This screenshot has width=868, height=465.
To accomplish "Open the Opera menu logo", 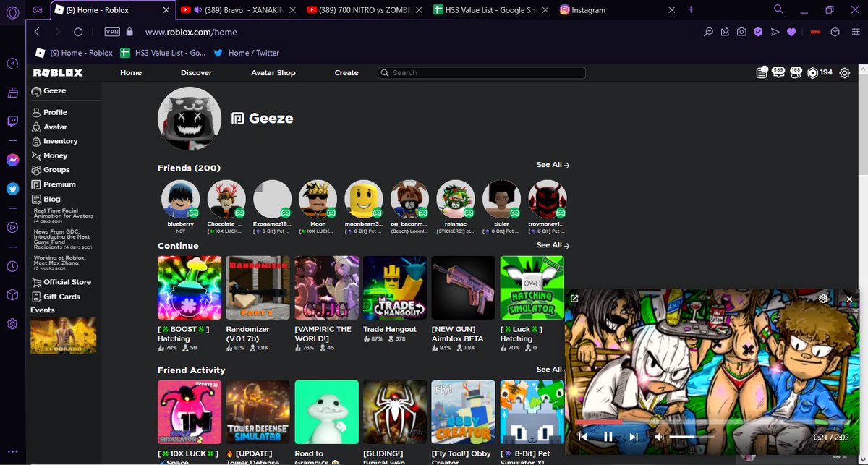I will tap(12, 11).
